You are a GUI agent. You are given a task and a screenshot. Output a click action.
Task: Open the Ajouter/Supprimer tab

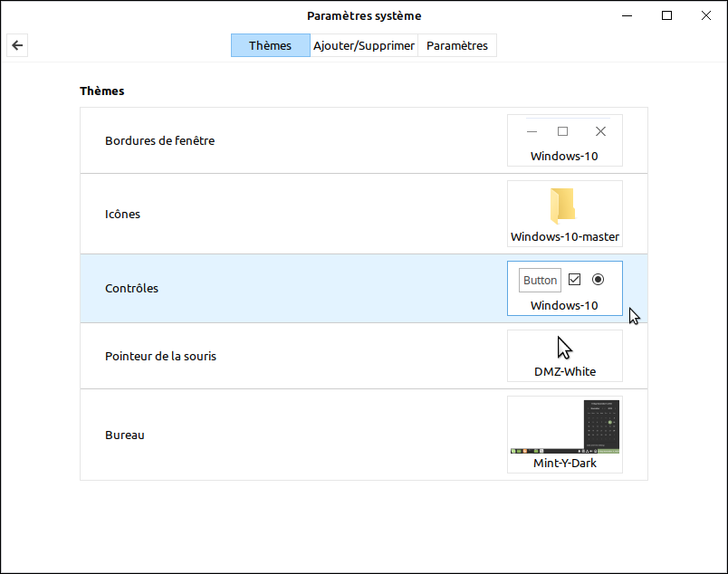tap(364, 46)
